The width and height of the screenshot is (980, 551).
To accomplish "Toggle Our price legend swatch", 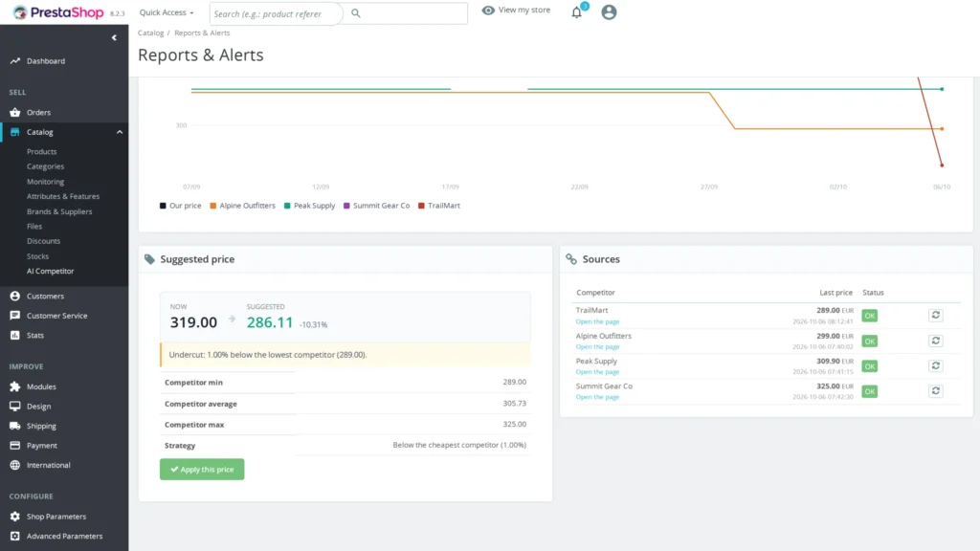I will [x=163, y=206].
